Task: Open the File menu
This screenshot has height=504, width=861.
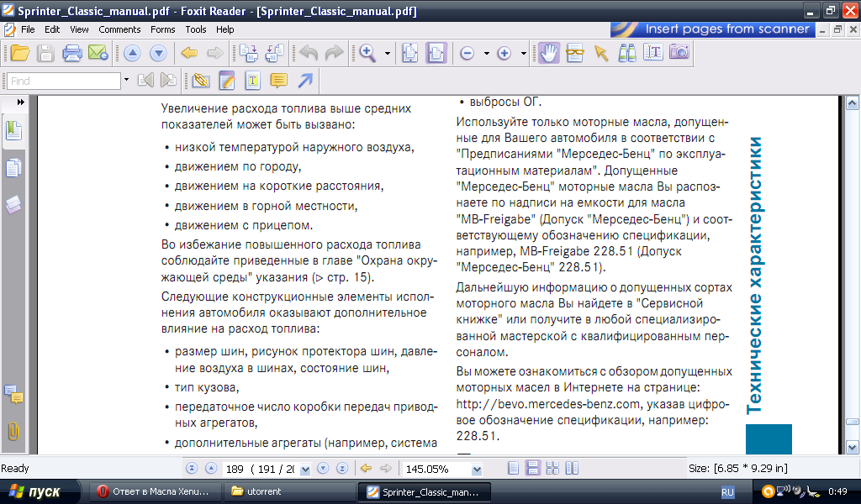Action: [x=28, y=29]
